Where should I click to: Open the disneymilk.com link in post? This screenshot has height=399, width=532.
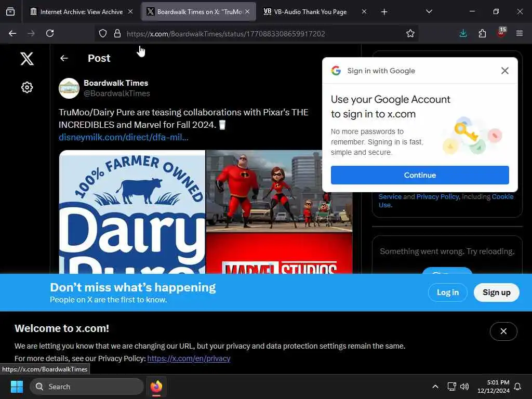124,137
